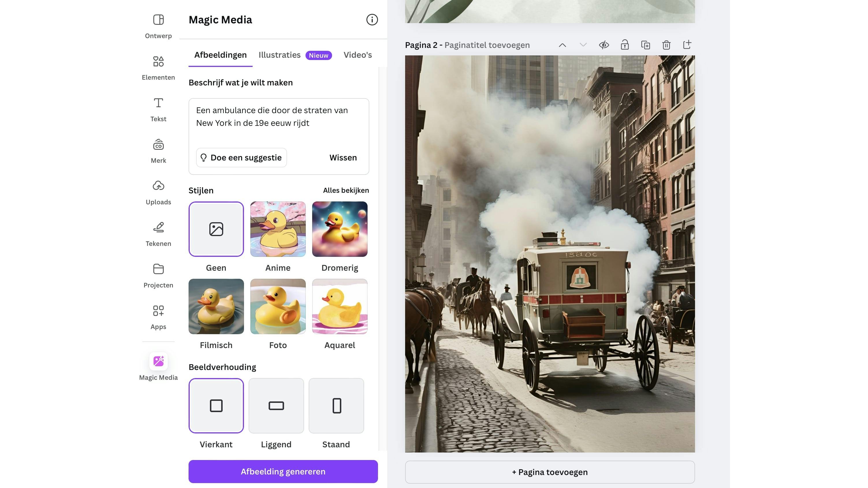Image resolution: width=868 pixels, height=488 pixels.
Task: Toggle the page lock icon
Action: point(624,45)
